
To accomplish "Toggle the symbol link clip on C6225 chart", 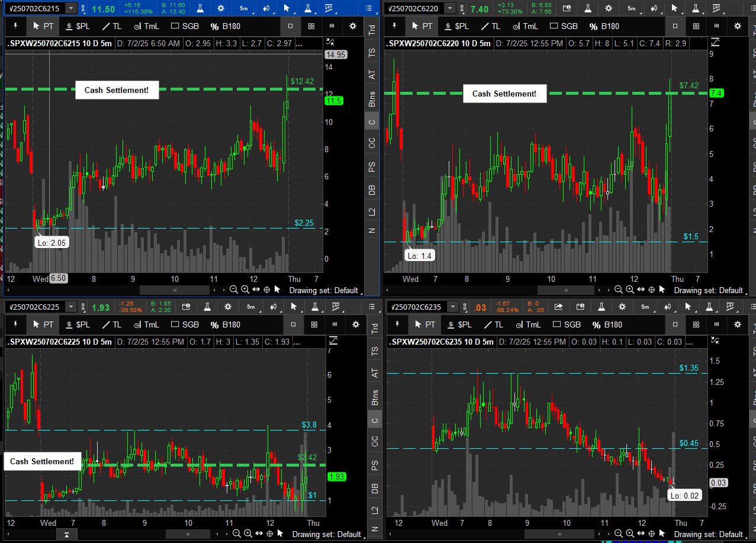I will (x=83, y=307).
